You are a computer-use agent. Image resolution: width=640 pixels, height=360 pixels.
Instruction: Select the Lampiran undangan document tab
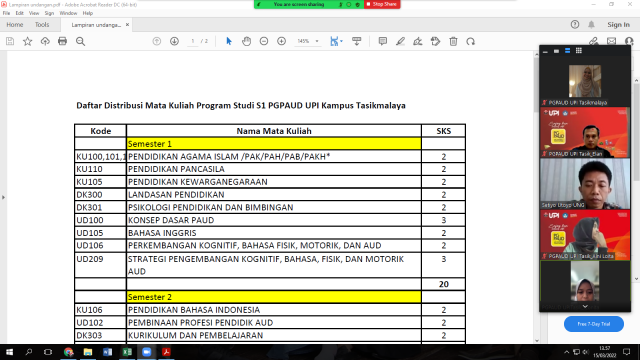[96, 25]
